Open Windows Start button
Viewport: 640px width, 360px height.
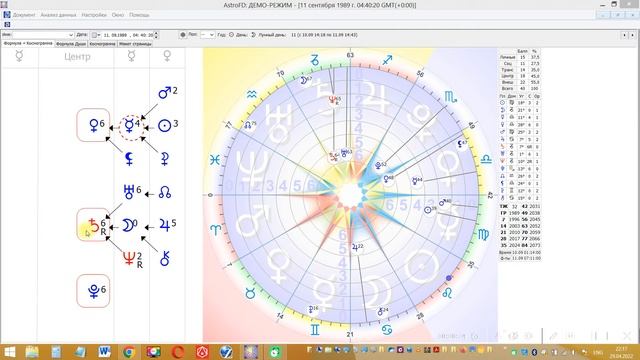pyautogui.click(x=9, y=352)
